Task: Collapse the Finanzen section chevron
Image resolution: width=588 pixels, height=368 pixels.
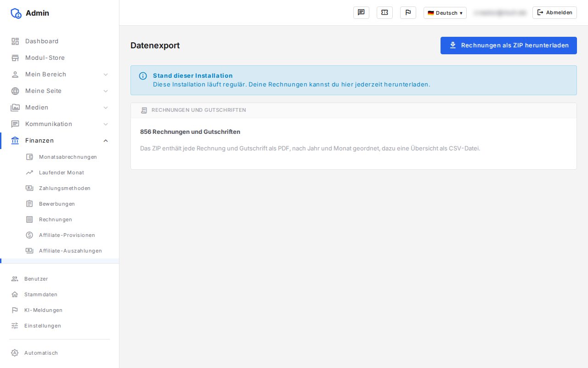Action: click(106, 141)
